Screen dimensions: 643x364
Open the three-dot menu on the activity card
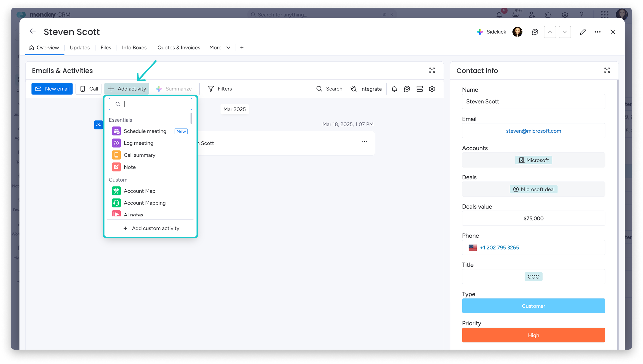(x=364, y=142)
